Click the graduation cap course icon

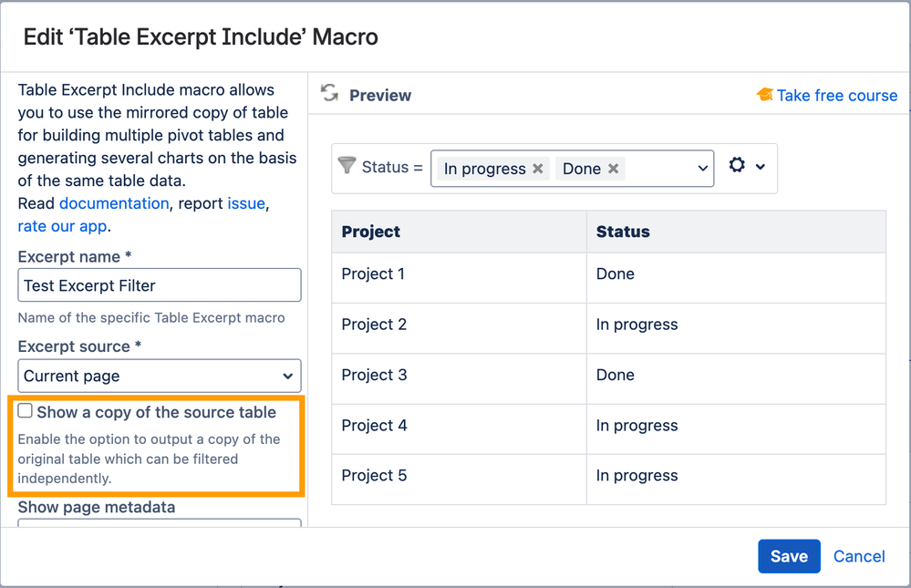764,94
